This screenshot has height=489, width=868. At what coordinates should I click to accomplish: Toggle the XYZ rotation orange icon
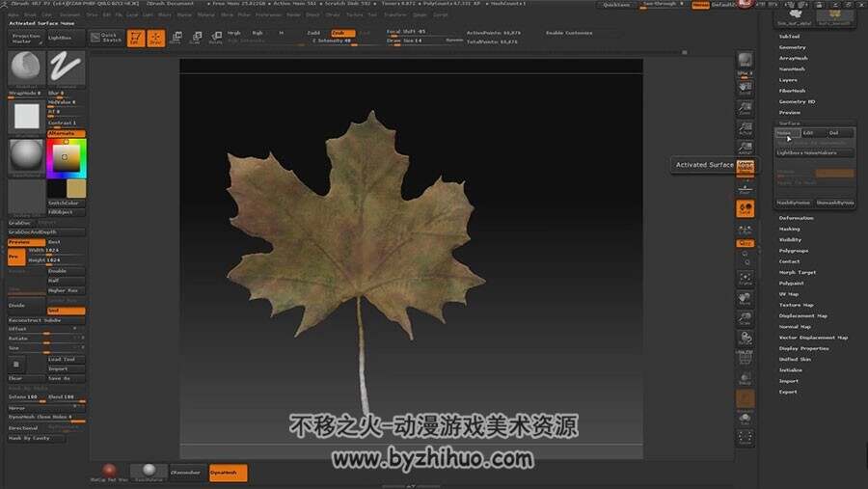point(746,243)
